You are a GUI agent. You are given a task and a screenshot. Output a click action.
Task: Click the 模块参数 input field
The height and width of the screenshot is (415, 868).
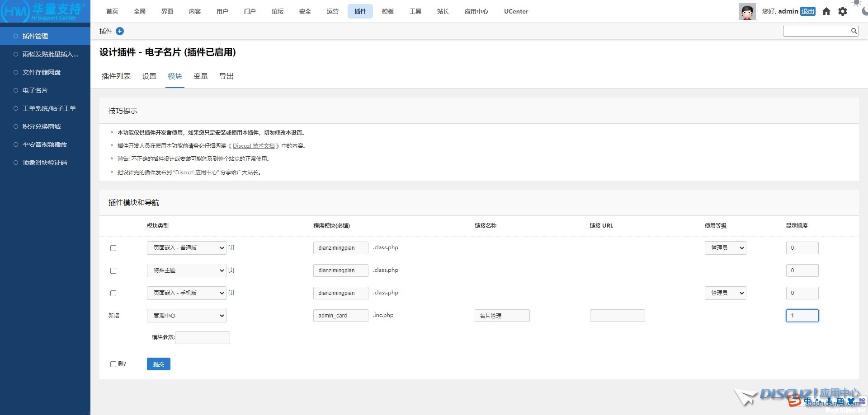203,338
